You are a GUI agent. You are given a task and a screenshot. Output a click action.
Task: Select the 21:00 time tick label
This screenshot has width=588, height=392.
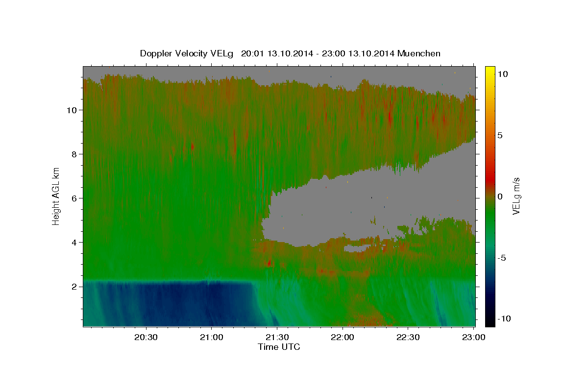coord(212,337)
